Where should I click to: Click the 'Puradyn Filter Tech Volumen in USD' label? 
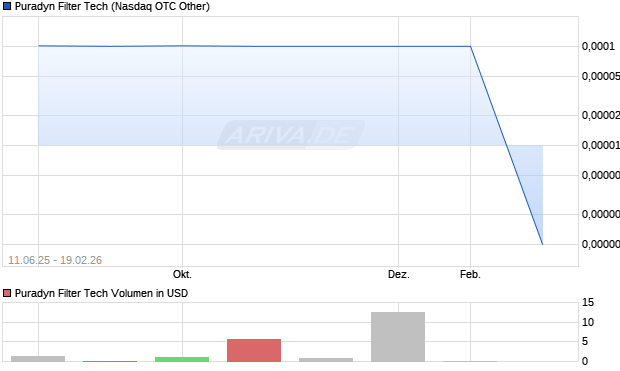[101, 293]
